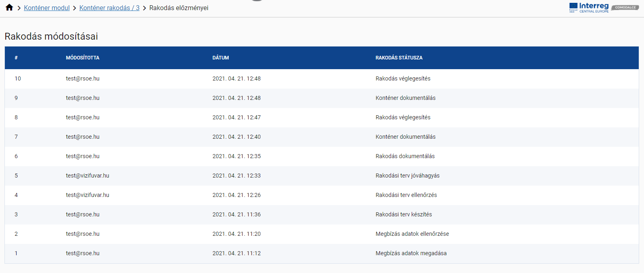Click the Rakodás módosításai page heading
Image resolution: width=644 pixels, height=273 pixels.
pos(51,36)
